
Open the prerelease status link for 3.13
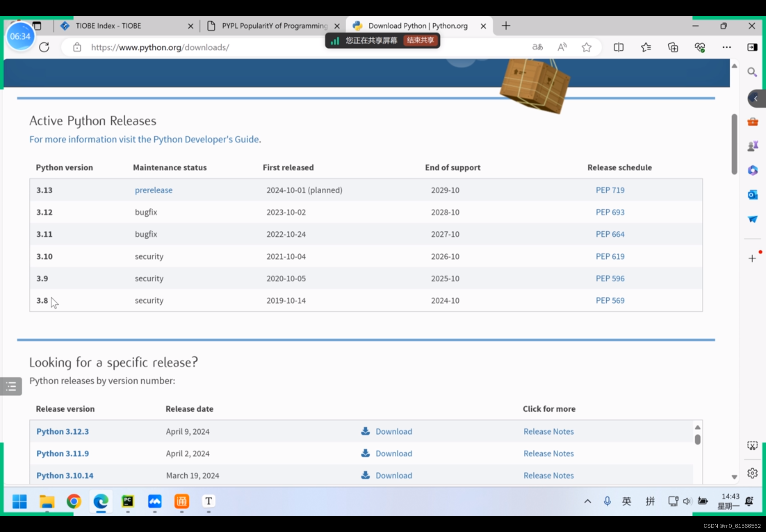[154, 190]
